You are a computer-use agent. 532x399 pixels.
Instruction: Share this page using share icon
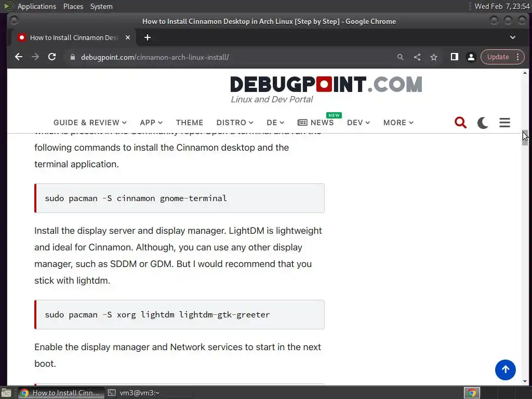pyautogui.click(x=417, y=57)
